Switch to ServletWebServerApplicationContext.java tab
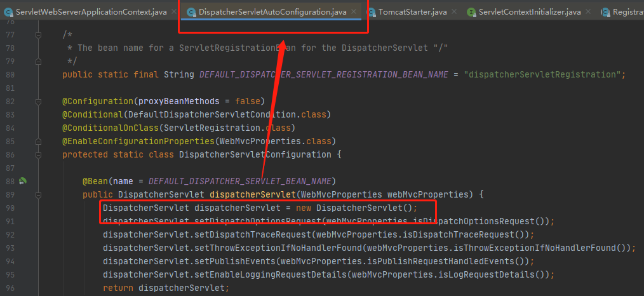 [x=91, y=12]
